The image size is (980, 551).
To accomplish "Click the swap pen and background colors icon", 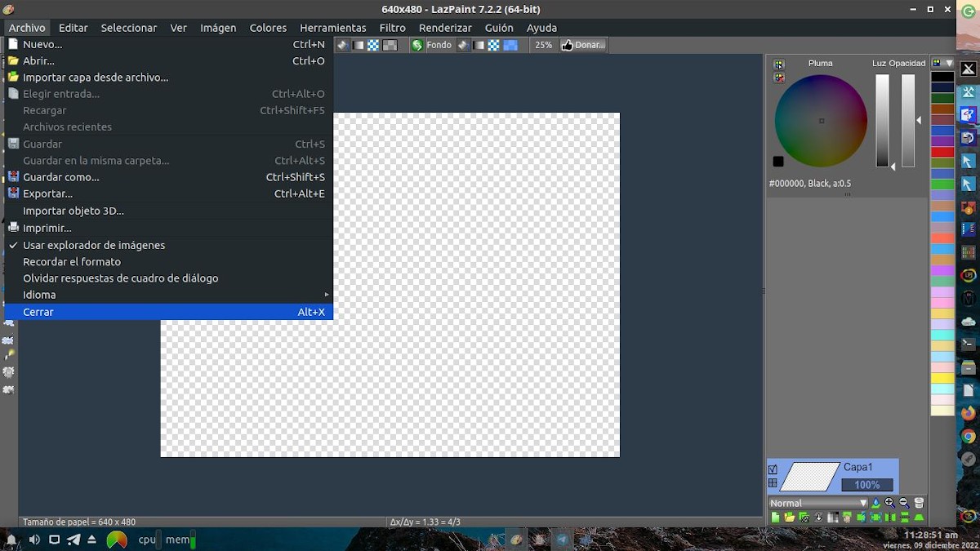I will (x=417, y=45).
